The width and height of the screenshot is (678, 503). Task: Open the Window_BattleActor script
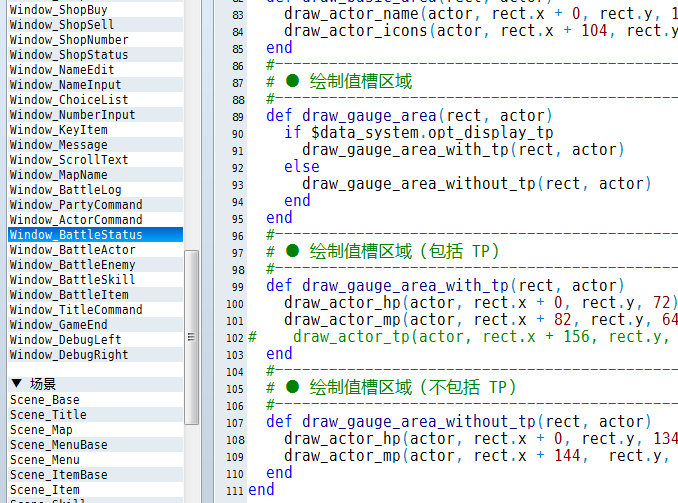tap(95, 250)
